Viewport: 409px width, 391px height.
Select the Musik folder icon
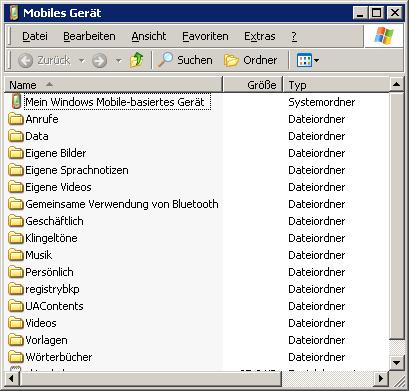(x=16, y=255)
